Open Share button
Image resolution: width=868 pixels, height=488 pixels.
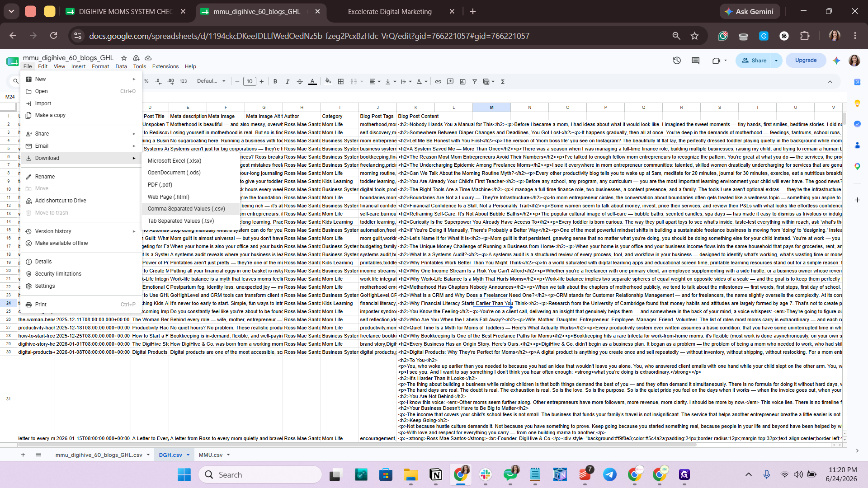754,60
